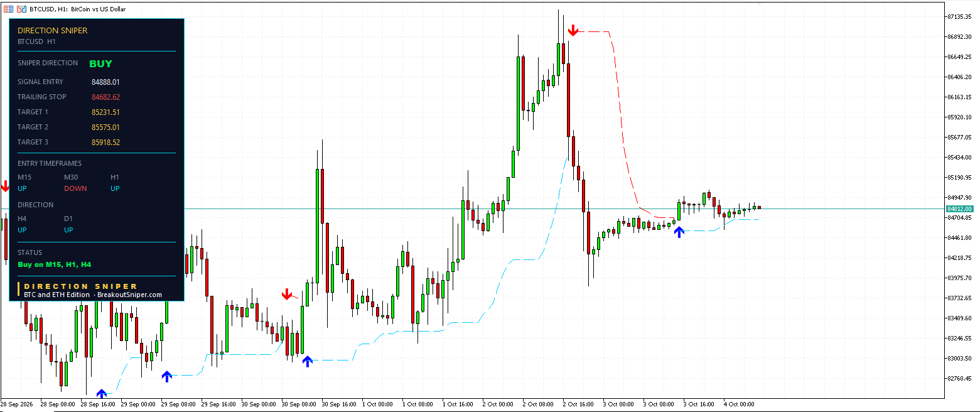The image size is (980, 412).
Task: Click the 4 Oct 00:00 time axis label
Action: click(739, 404)
